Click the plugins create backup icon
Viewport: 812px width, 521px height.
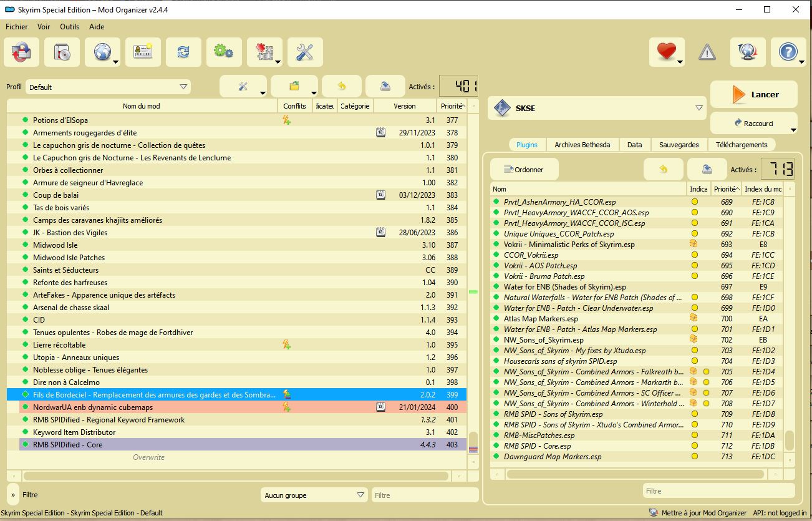tap(707, 169)
